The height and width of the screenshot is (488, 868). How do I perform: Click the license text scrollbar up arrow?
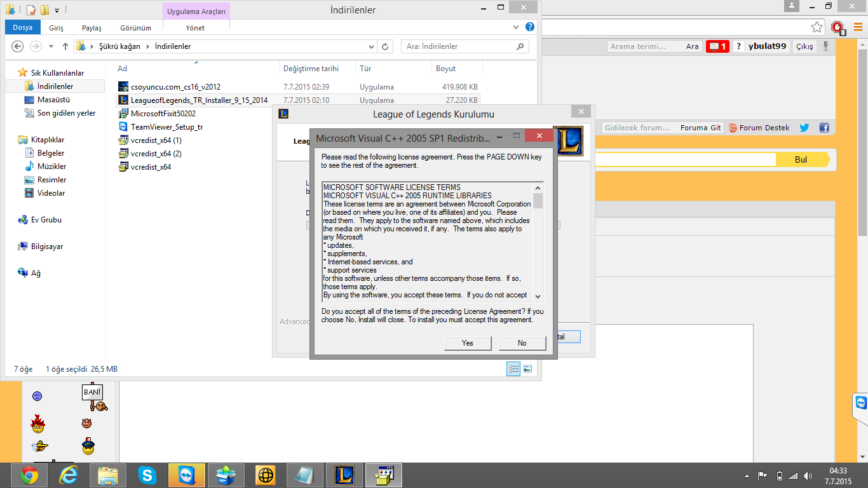coord(538,187)
